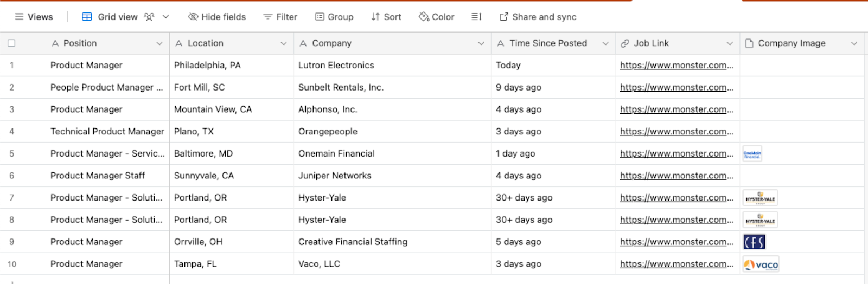Viewport: 868px width, 284px height.
Task: Open the OneMain Financial logo thumbnail
Action: (x=752, y=154)
